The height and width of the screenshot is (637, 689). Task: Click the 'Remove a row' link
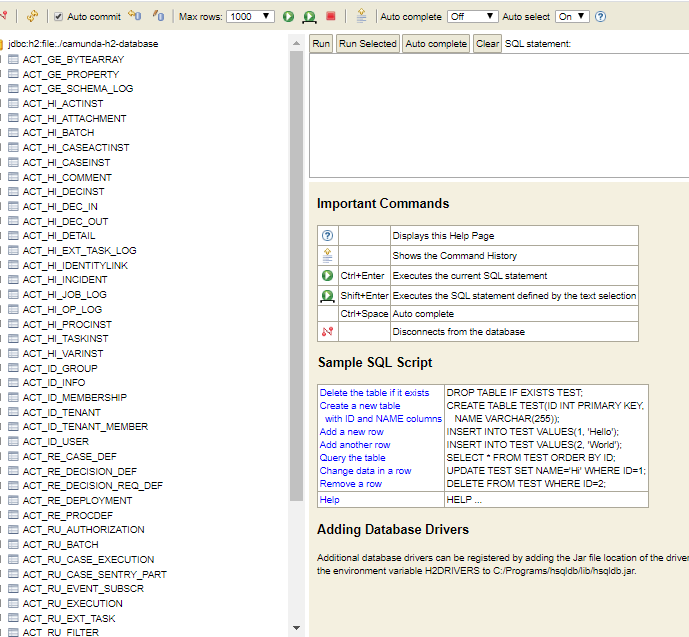click(351, 484)
